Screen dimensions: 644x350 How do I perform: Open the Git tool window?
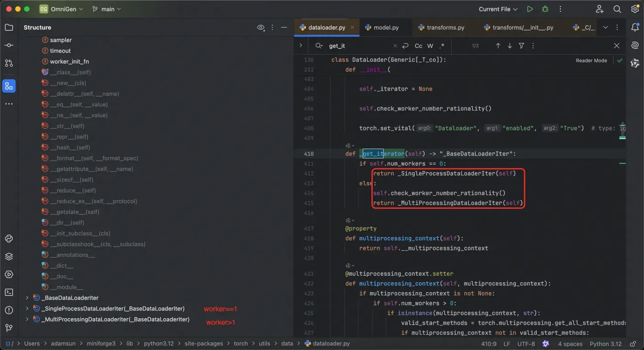point(9,328)
